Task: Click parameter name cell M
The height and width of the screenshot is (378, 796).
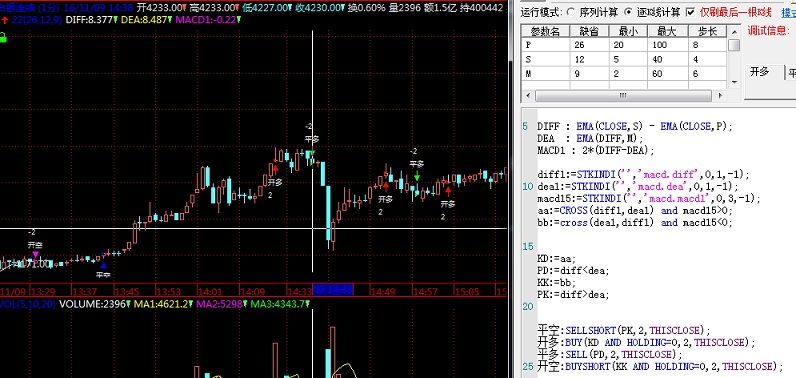Action: [x=545, y=73]
